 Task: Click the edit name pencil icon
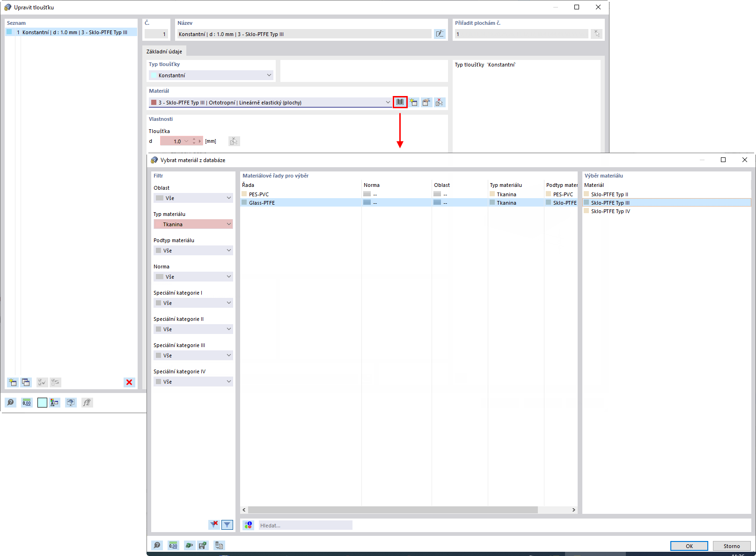tap(440, 34)
